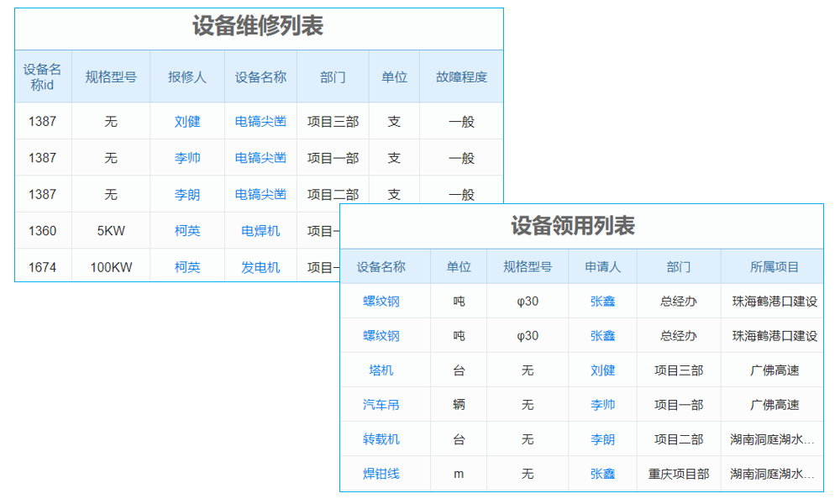Click the 规格型号 header in requisition list

(x=528, y=265)
